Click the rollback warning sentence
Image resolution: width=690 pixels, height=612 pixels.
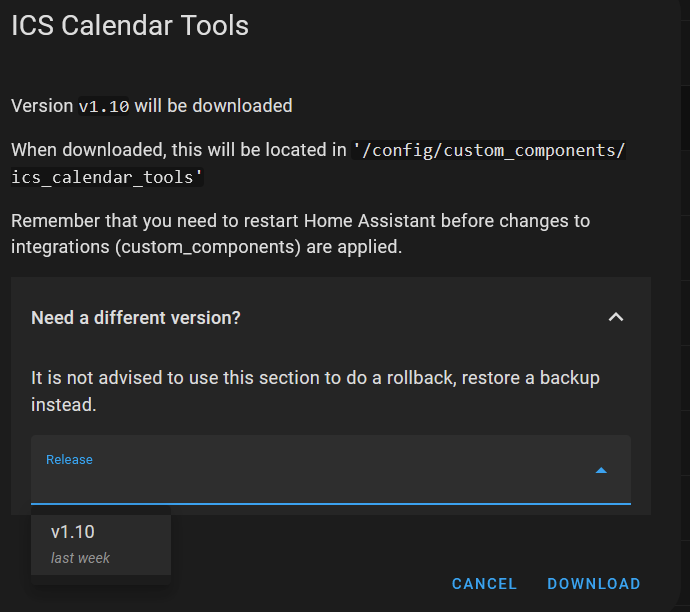pos(315,378)
